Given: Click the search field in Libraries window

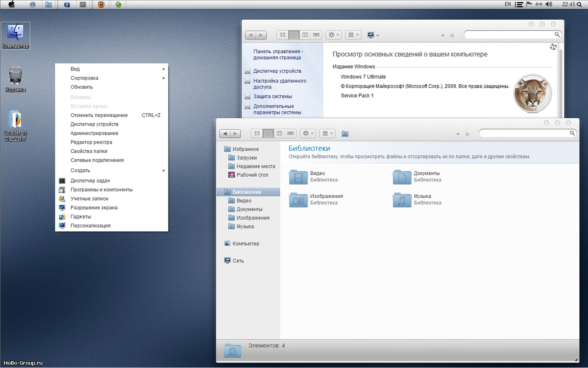Looking at the screenshot, I should click(x=524, y=133).
